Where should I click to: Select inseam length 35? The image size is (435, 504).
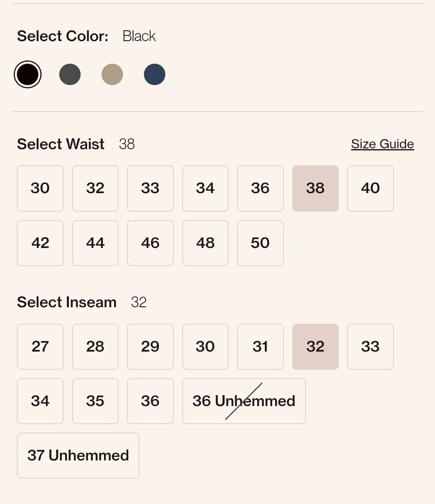95,401
